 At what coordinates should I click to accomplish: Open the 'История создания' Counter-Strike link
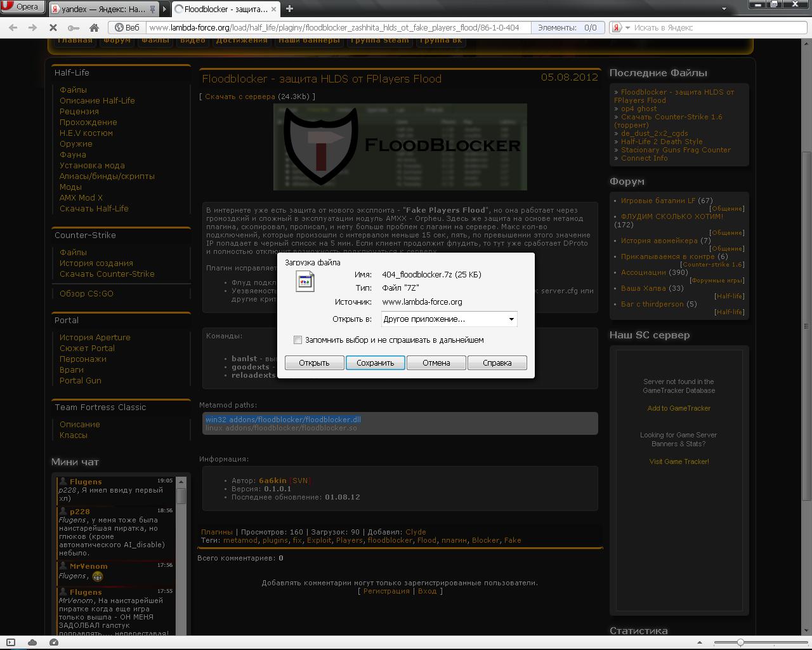pos(96,263)
